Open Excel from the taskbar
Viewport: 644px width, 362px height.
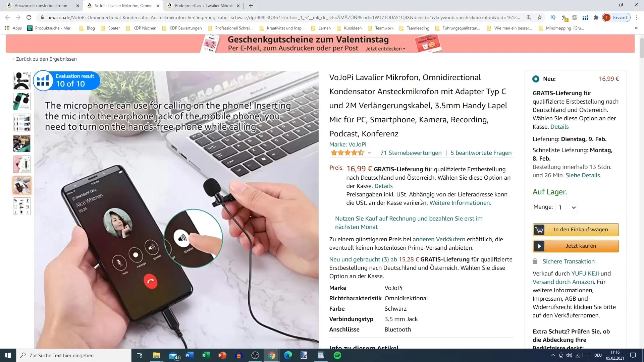point(206,355)
